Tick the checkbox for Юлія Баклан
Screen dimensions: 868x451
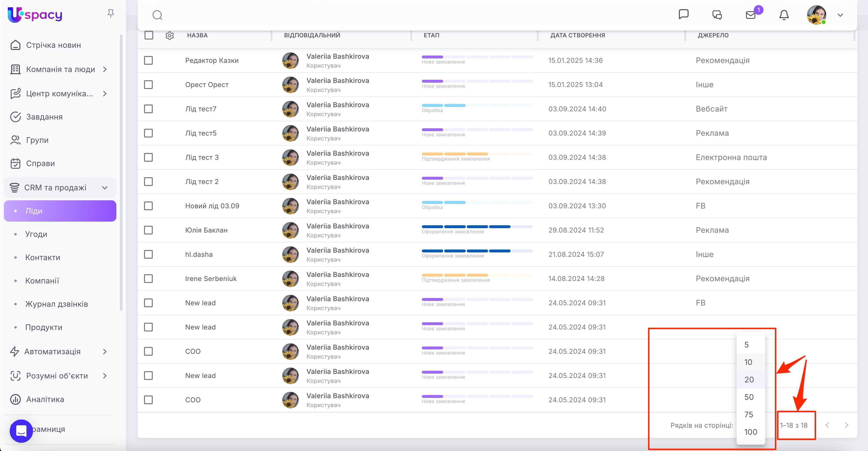[x=148, y=230]
